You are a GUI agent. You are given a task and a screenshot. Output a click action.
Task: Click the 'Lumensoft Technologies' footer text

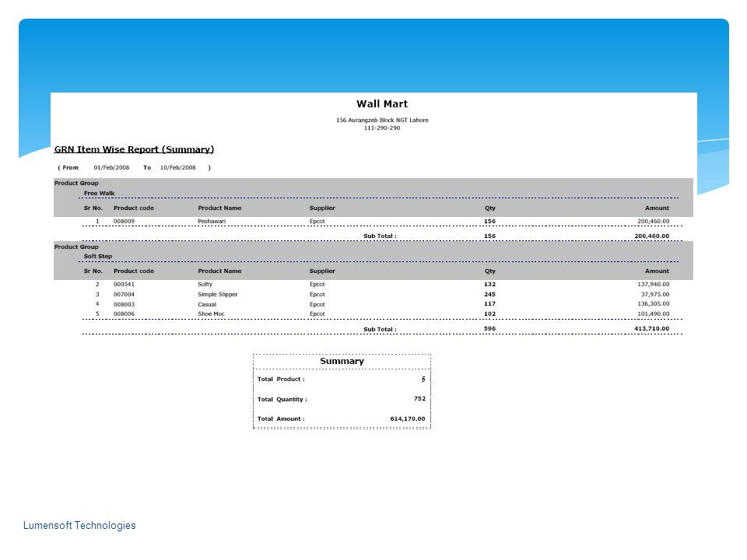[79, 525]
